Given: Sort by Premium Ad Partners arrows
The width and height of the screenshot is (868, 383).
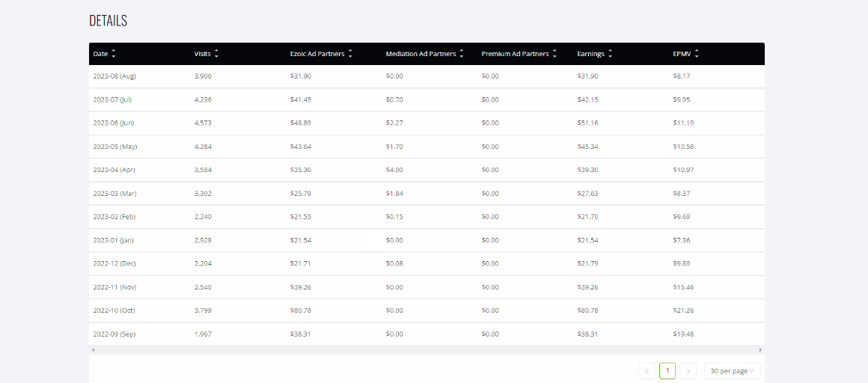Looking at the screenshot, I should [554, 54].
